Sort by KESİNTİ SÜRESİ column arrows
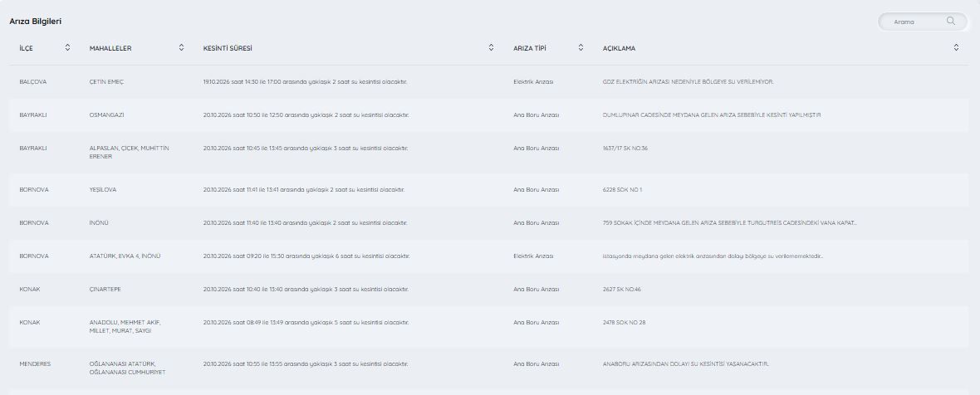 click(x=492, y=47)
